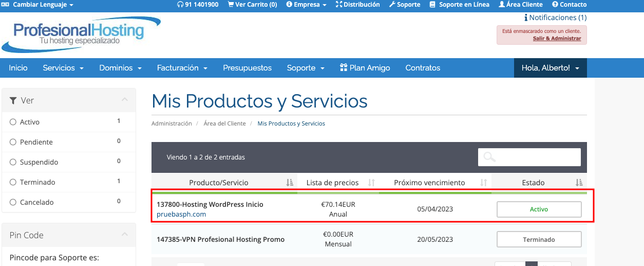The width and height of the screenshot is (644, 266).
Task: Click the Área Cliente user icon
Action: (x=502, y=4)
